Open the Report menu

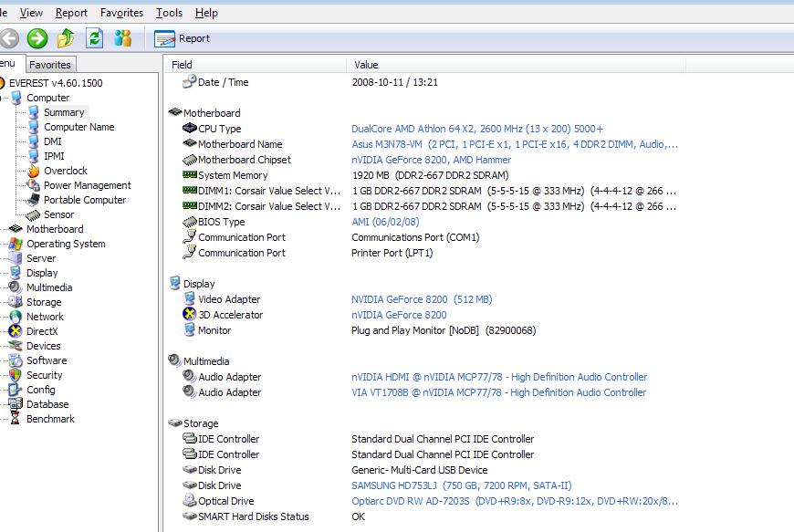pyautogui.click(x=71, y=13)
